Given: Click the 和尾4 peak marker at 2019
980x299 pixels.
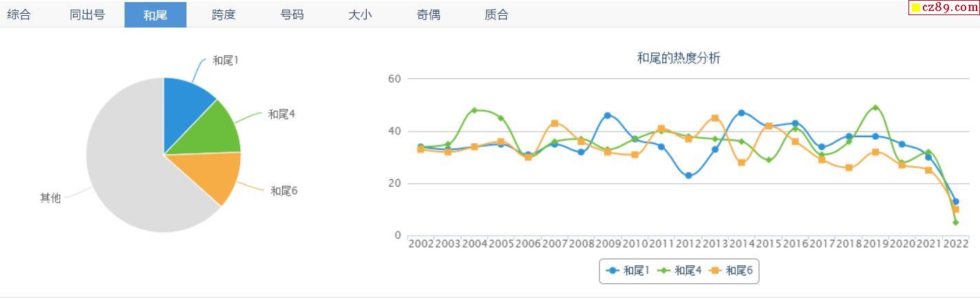Looking at the screenshot, I should point(875,107).
